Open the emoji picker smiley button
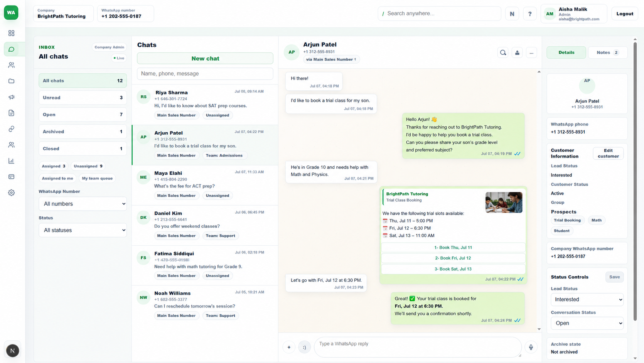Image resolution: width=644 pixels, height=363 pixels. click(304, 347)
